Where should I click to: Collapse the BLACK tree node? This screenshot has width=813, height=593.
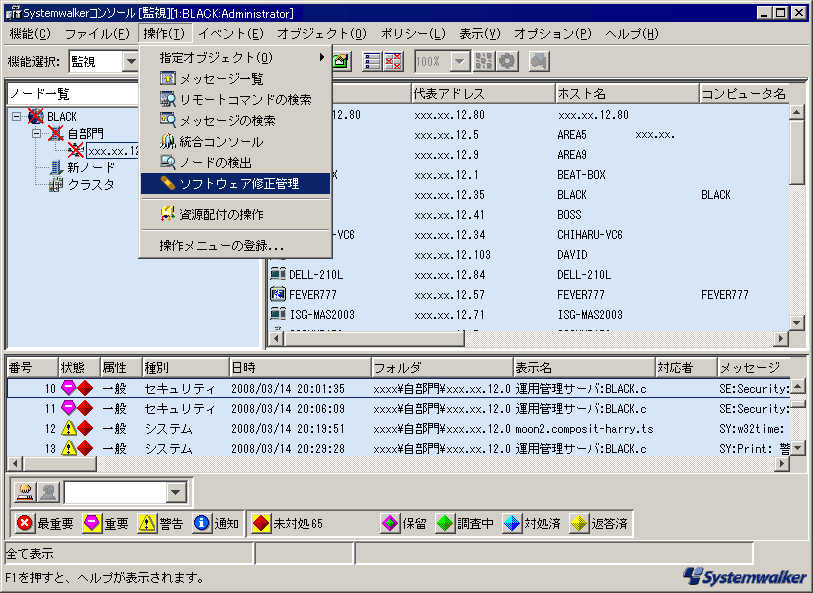click(17, 117)
